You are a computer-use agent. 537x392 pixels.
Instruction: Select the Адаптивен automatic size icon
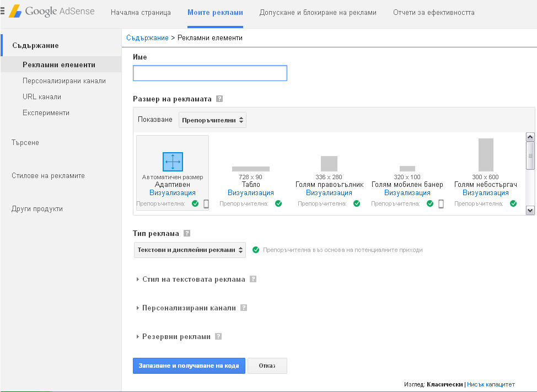173,162
